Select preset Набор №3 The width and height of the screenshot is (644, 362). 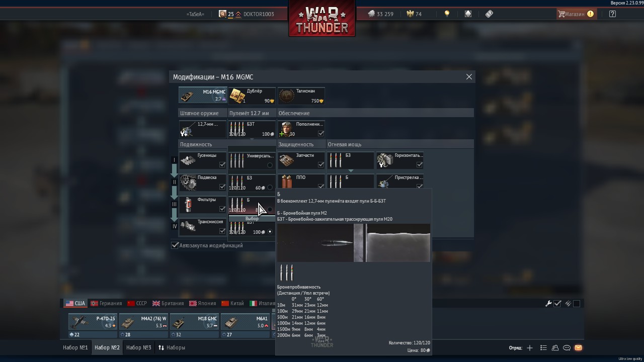pyautogui.click(x=139, y=347)
